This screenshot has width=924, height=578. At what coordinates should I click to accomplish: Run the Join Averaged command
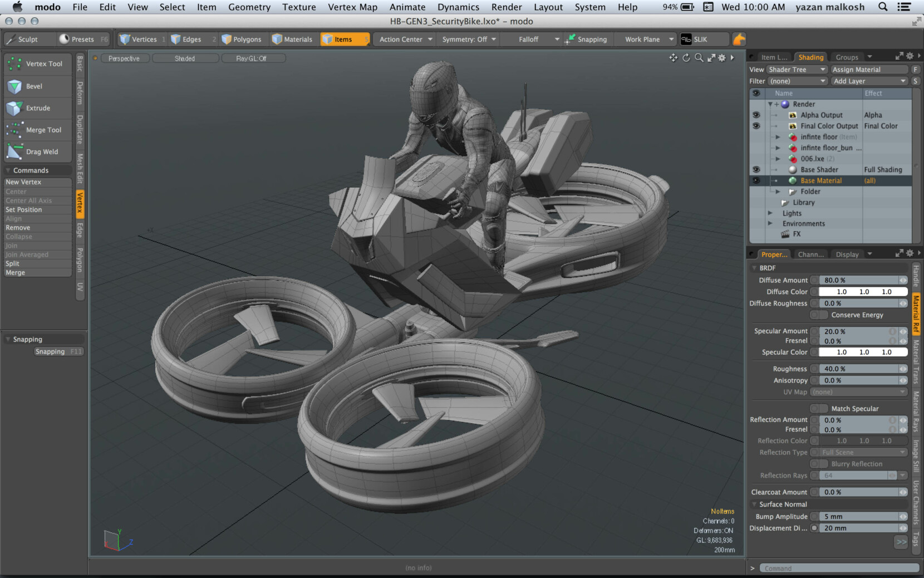click(27, 254)
